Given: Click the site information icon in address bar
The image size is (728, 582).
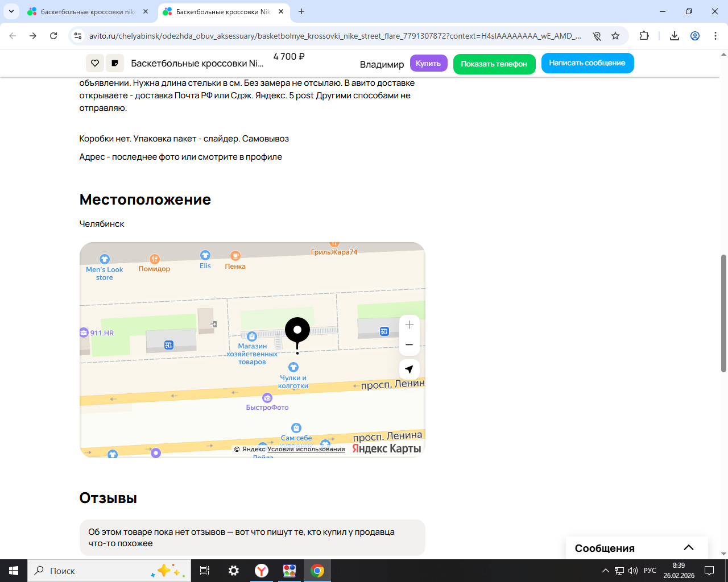Looking at the screenshot, I should [78, 36].
